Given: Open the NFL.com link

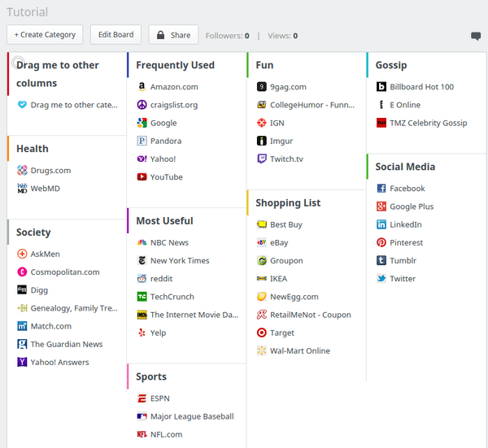Looking at the screenshot, I should 166,435.
